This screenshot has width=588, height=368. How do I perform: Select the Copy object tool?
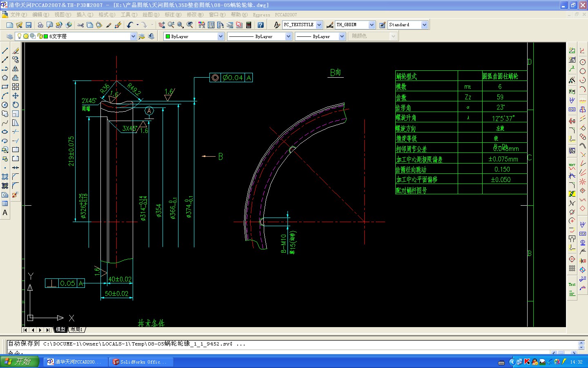point(16,60)
